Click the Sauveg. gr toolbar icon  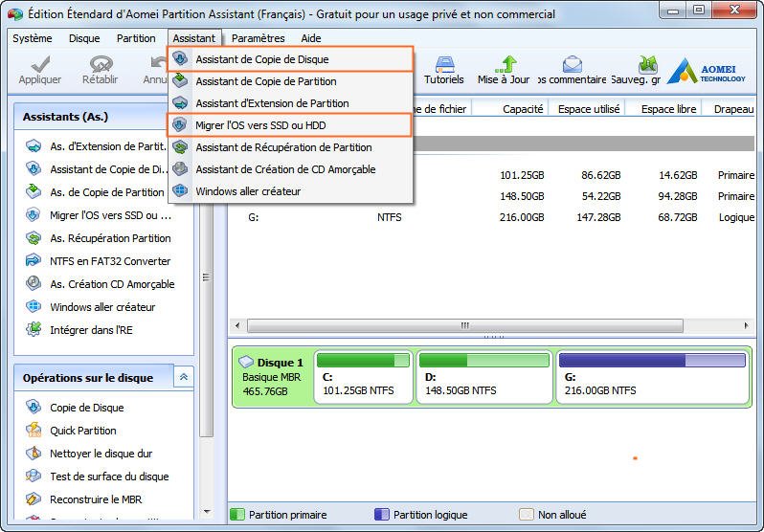point(647,64)
